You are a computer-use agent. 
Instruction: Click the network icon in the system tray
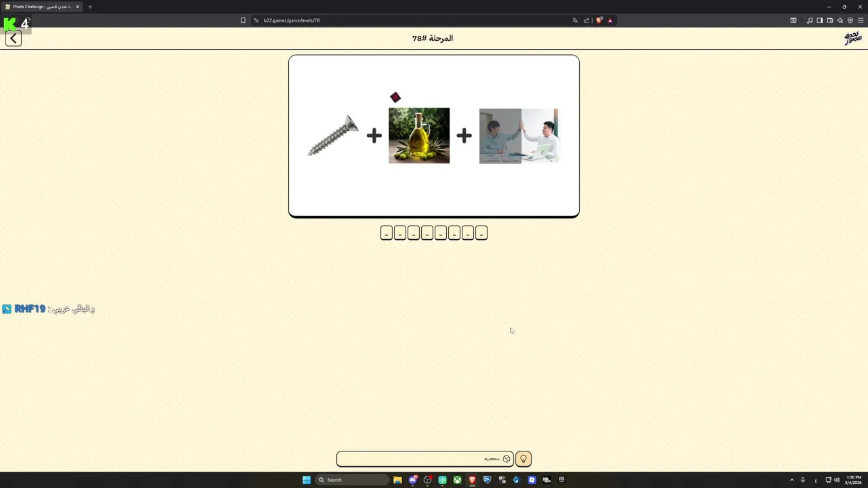click(x=828, y=480)
